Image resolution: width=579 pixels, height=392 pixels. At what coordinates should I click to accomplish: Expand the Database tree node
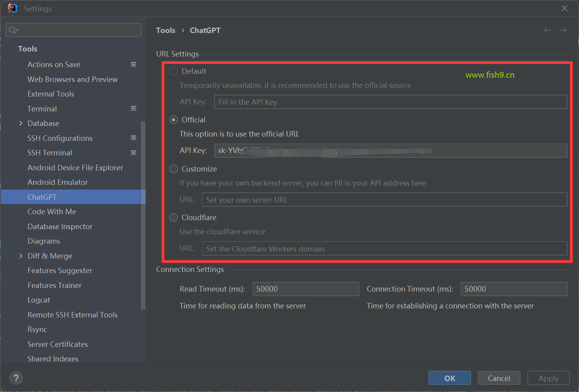click(x=21, y=123)
